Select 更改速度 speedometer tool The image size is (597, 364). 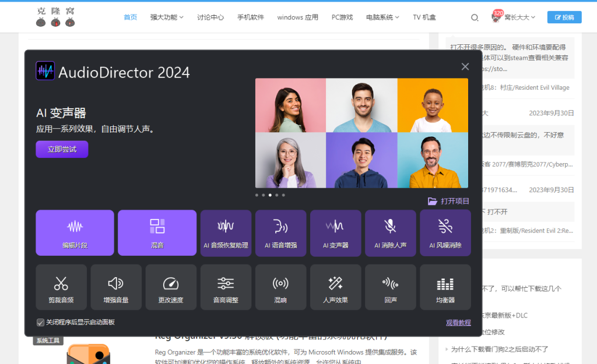pos(171,287)
